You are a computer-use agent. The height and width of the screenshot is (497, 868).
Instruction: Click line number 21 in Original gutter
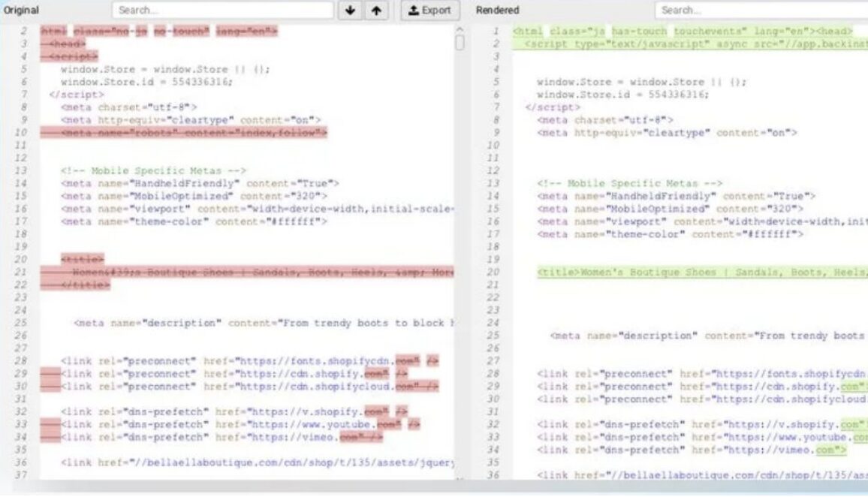20,273
